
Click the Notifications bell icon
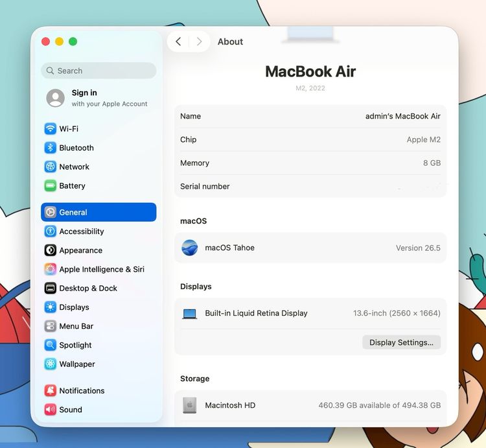pos(50,391)
